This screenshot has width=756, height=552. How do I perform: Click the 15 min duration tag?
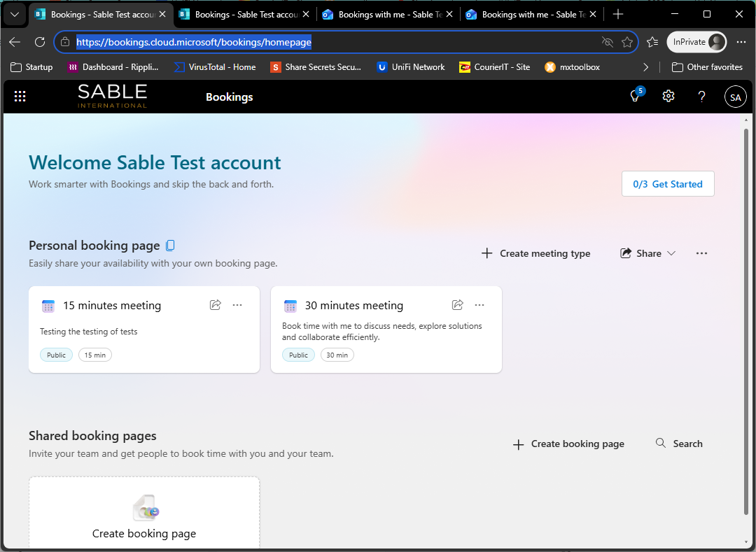tap(95, 355)
